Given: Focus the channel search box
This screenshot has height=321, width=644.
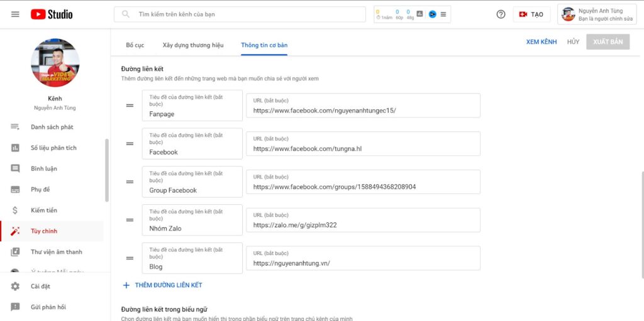Looking at the screenshot, I should [x=240, y=14].
